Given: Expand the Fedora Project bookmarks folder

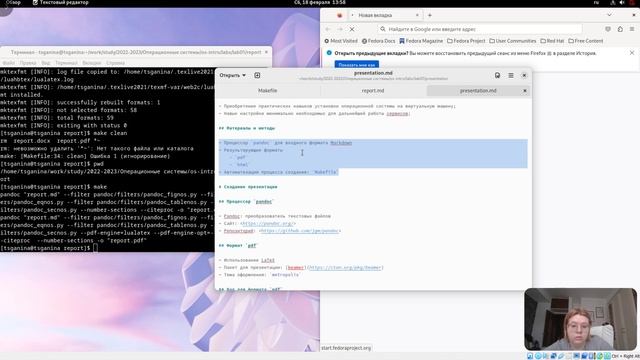Looking at the screenshot, I should 466,41.
